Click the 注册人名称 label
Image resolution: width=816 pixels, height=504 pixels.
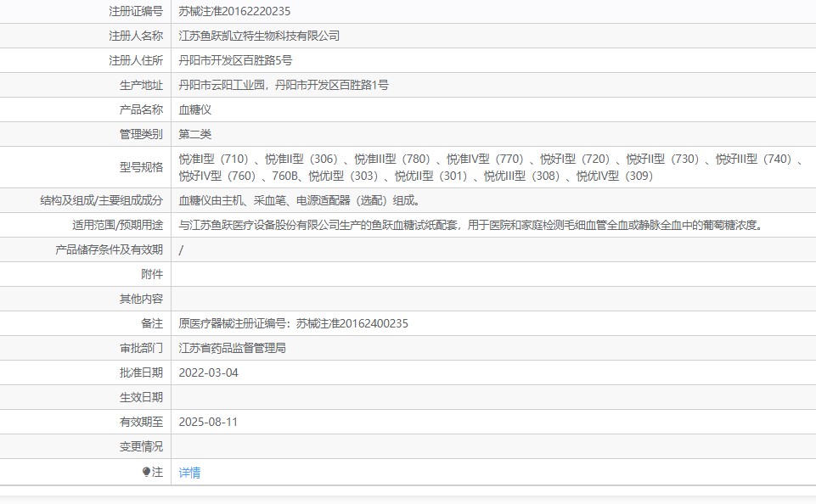click(x=136, y=36)
